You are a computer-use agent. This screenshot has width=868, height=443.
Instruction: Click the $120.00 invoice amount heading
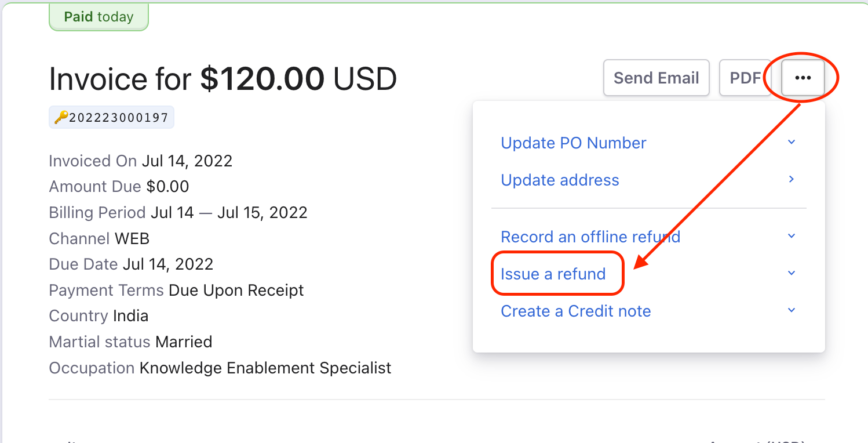[262, 79]
